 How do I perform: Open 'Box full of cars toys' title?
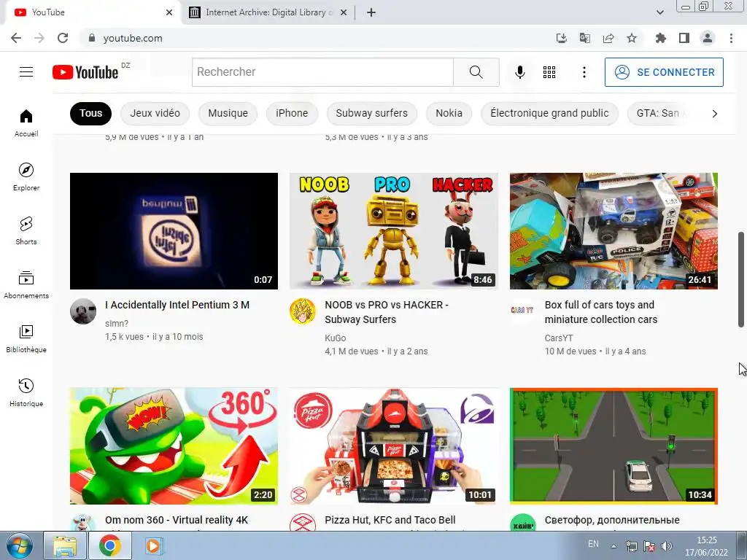pyautogui.click(x=601, y=312)
